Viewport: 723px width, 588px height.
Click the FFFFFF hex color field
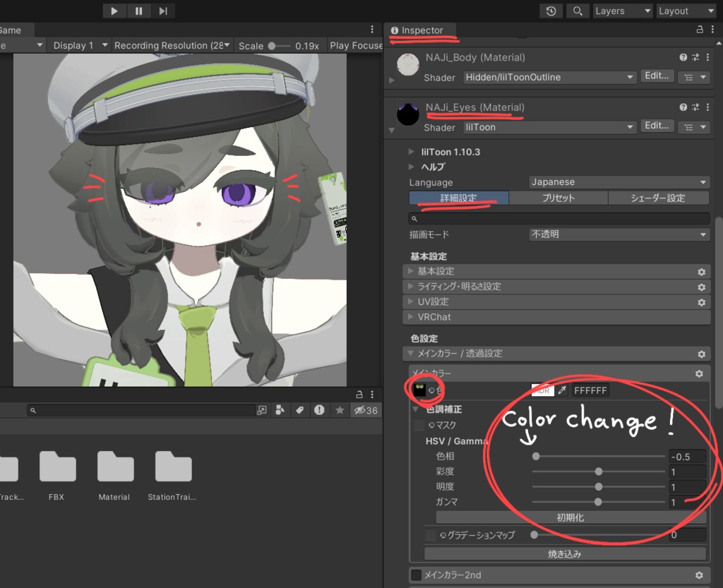pyautogui.click(x=590, y=390)
